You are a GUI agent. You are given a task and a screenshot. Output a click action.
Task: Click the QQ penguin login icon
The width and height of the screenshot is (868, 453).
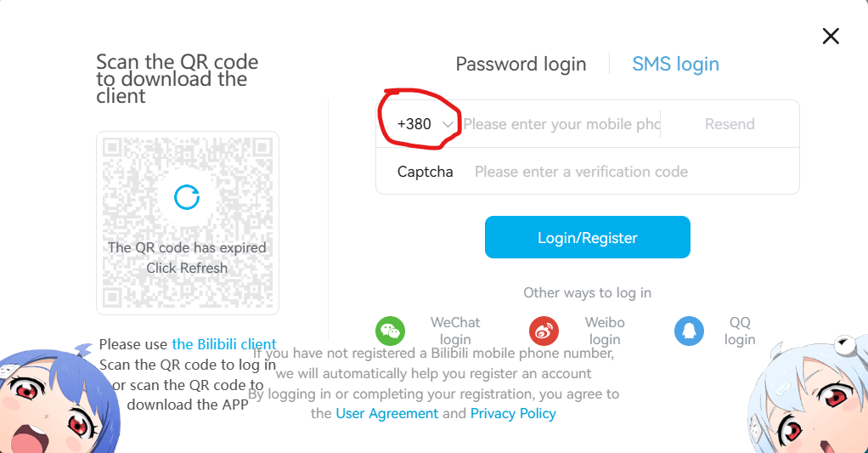coord(689,331)
